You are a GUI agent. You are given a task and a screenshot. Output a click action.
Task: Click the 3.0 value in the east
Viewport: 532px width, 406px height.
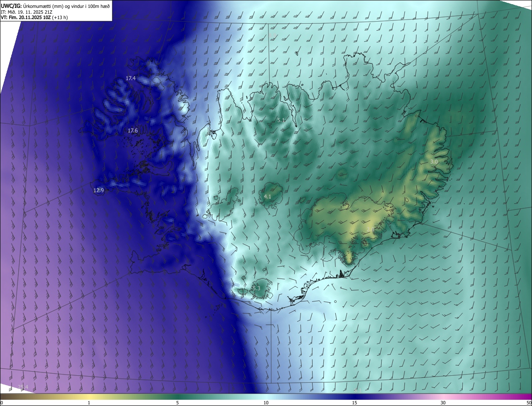tap(434, 161)
